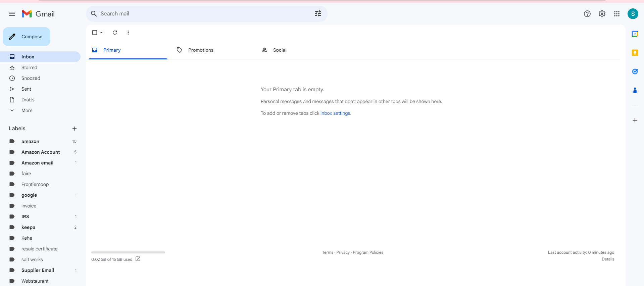The height and width of the screenshot is (286, 644).
Task: Open storage management external link icon
Action: [x=138, y=259]
